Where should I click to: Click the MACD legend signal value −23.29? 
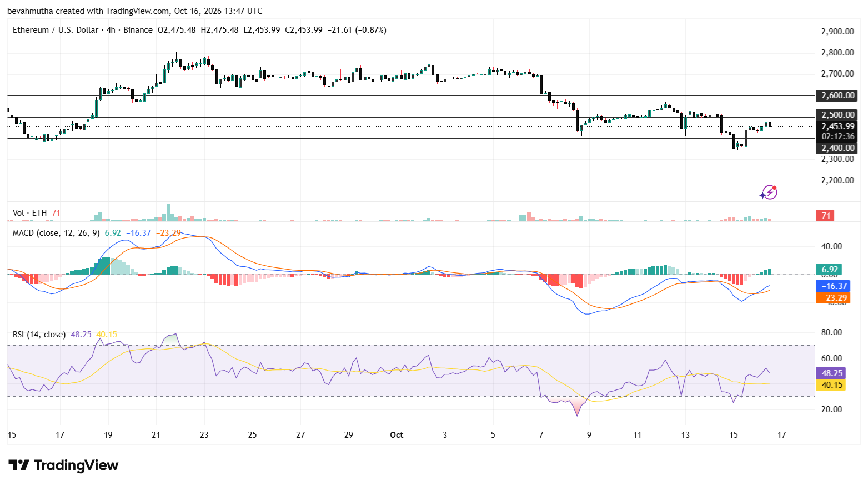click(x=168, y=233)
